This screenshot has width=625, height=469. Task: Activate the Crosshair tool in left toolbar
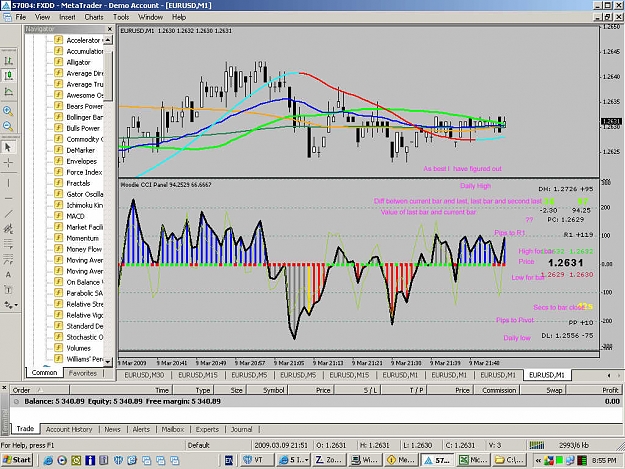click(x=8, y=163)
